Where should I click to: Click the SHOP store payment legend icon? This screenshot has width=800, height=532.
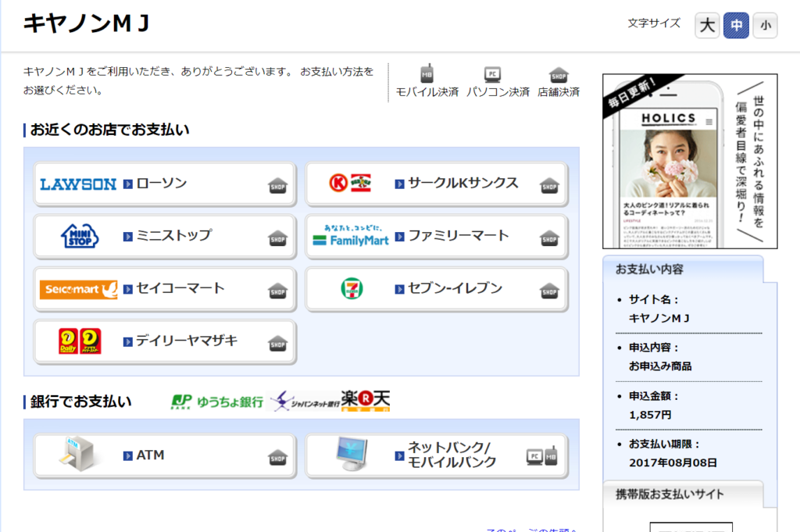pyautogui.click(x=559, y=75)
